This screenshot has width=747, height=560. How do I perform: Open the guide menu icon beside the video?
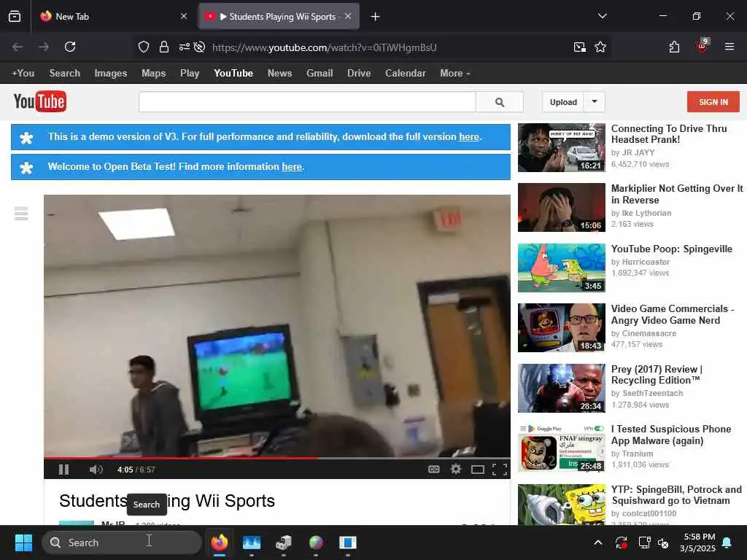tap(21, 214)
